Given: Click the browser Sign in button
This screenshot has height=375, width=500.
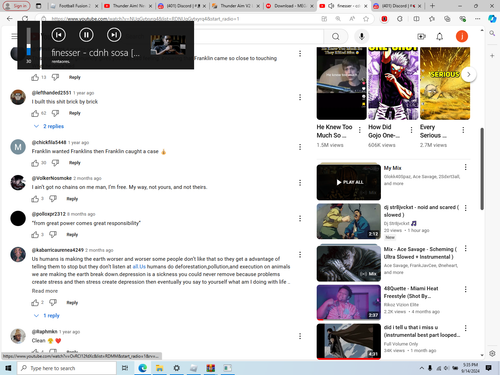Looking at the screenshot, I should (x=16, y=6).
